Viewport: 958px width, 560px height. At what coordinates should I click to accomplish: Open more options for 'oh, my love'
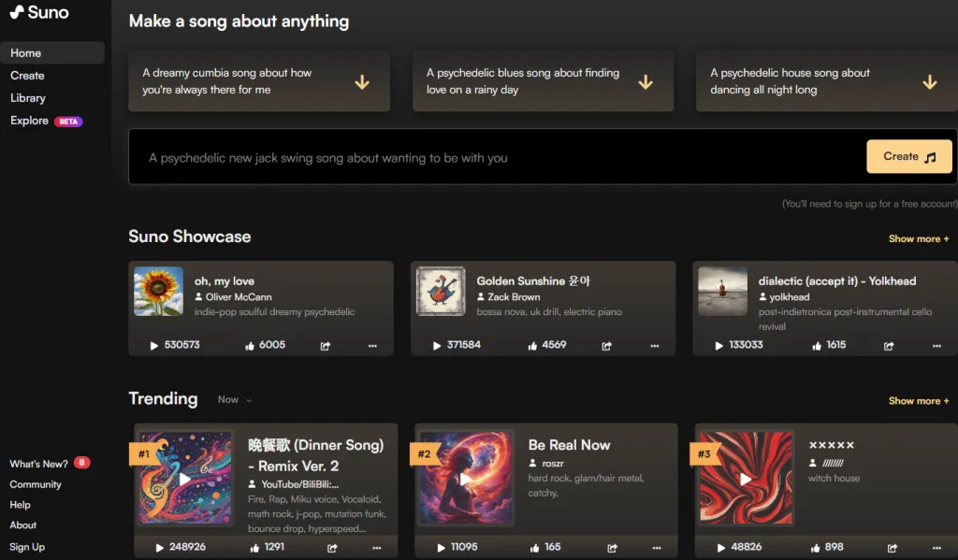tap(372, 346)
